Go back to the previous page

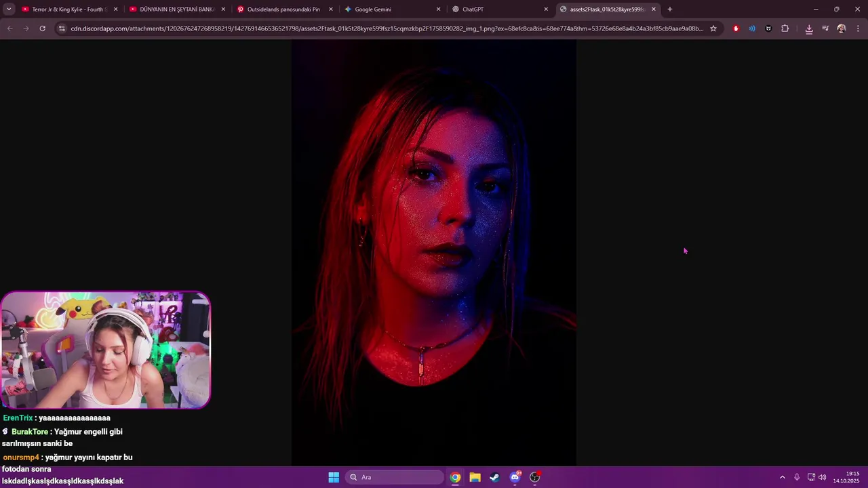click(x=9, y=28)
